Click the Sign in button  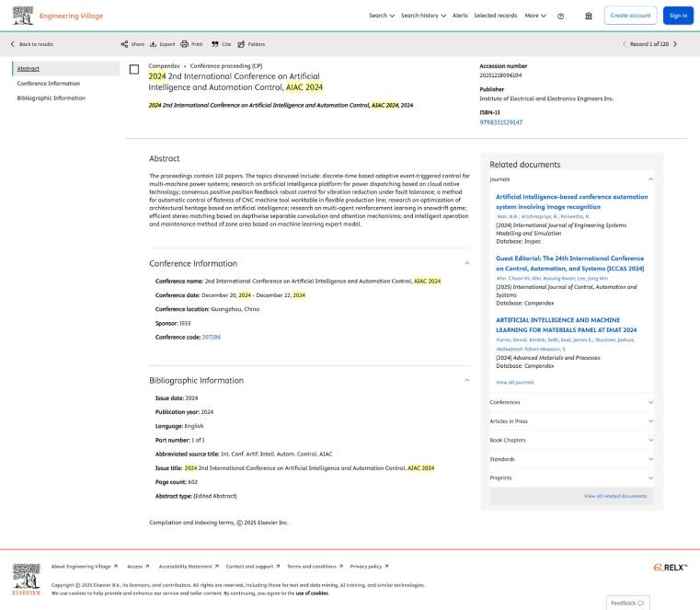point(678,16)
